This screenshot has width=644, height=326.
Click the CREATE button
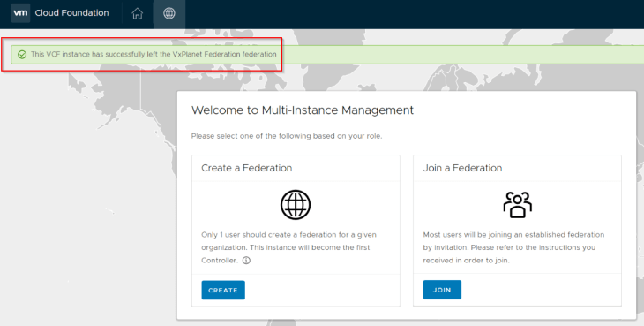[223, 291]
